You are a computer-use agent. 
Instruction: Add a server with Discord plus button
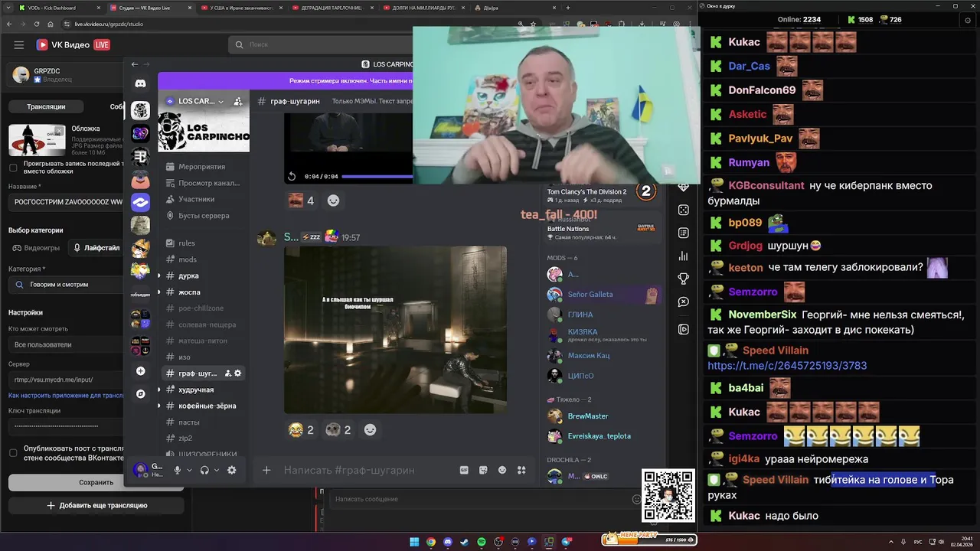[x=140, y=371]
